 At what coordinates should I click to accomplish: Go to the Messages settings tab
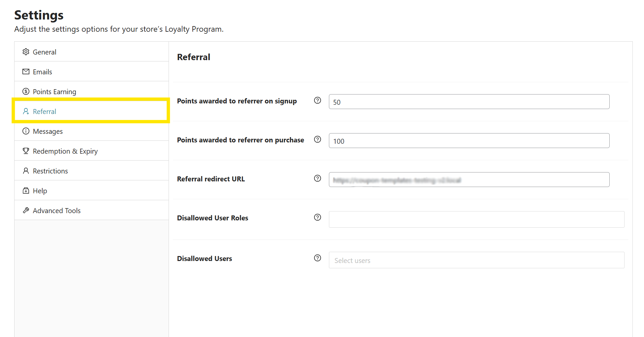point(91,131)
